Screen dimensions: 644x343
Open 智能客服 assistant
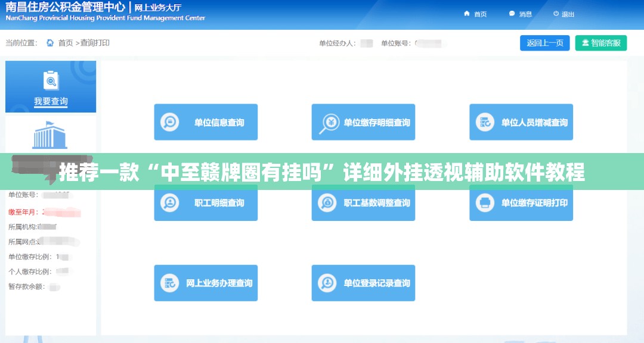click(601, 43)
